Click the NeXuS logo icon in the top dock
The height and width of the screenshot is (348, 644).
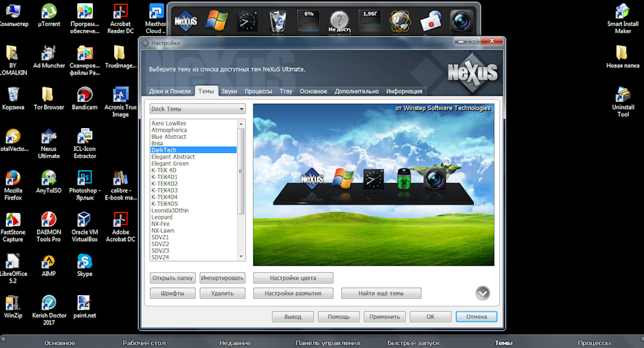[186, 20]
